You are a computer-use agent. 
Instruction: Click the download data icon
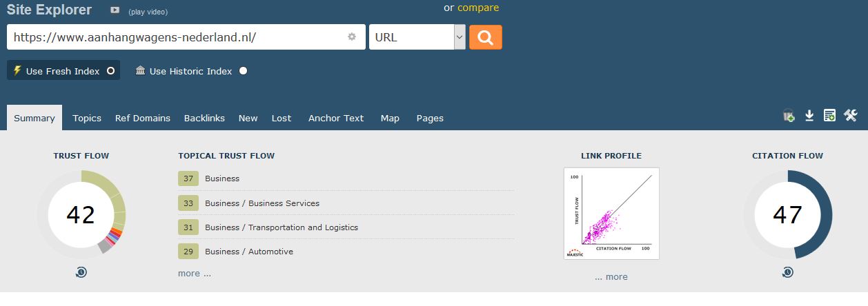click(809, 116)
